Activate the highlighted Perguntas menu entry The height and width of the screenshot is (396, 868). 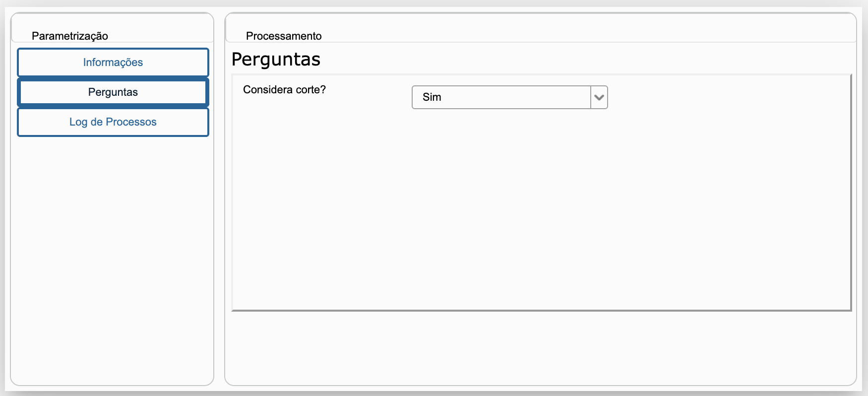[x=113, y=92]
